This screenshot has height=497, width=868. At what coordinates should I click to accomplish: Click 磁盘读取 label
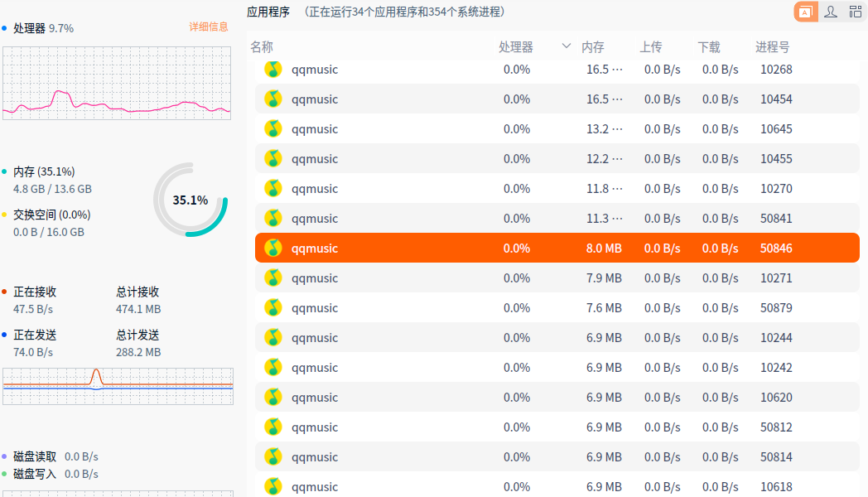(35, 456)
